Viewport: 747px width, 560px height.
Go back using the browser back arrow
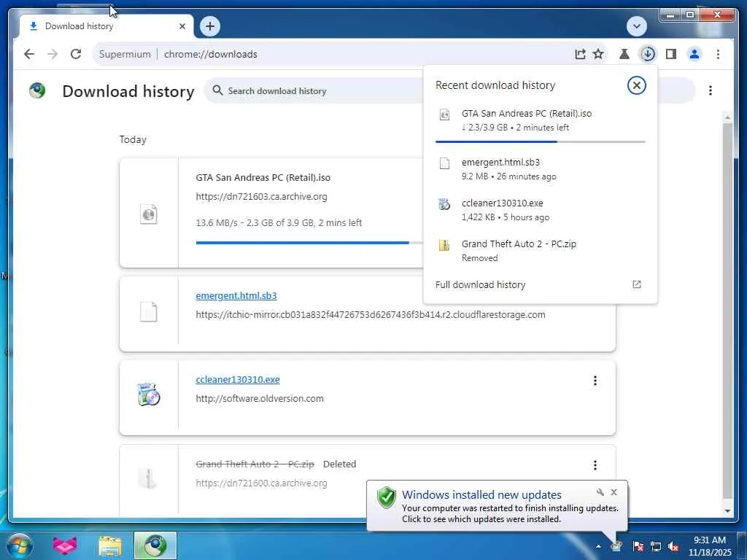(x=29, y=54)
